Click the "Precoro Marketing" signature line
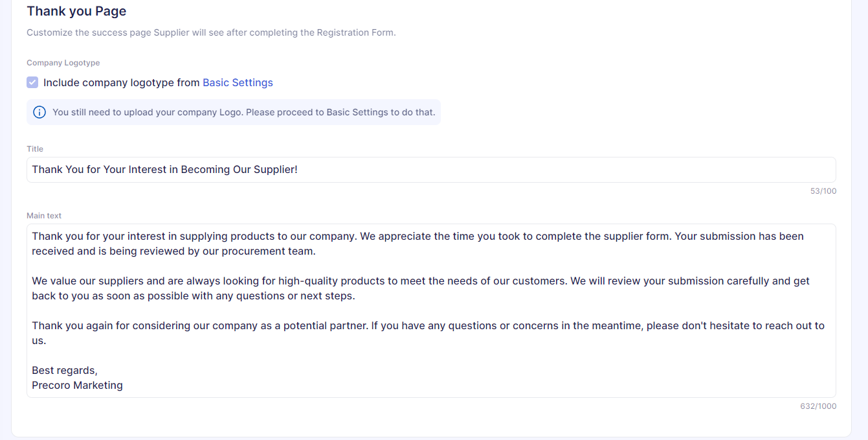The image size is (868, 440). (x=77, y=385)
